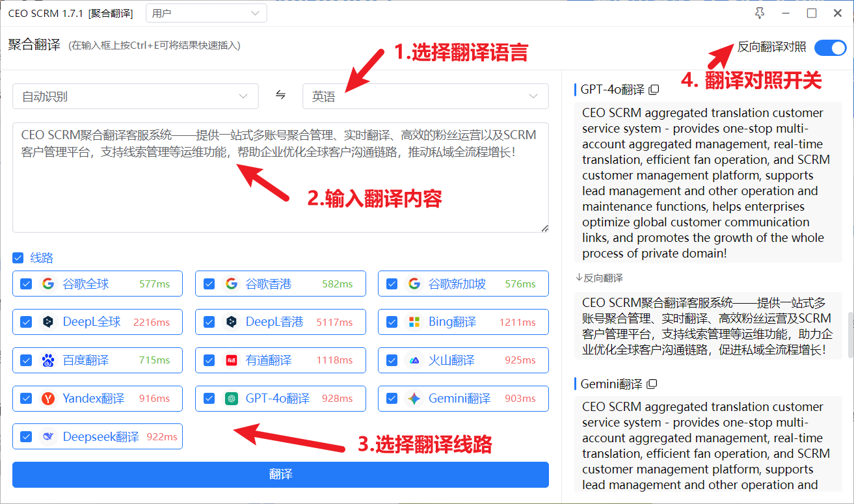Viewport: 854px width, 504px height.
Task: Click the 2216ms latency value
Action: [152, 323]
